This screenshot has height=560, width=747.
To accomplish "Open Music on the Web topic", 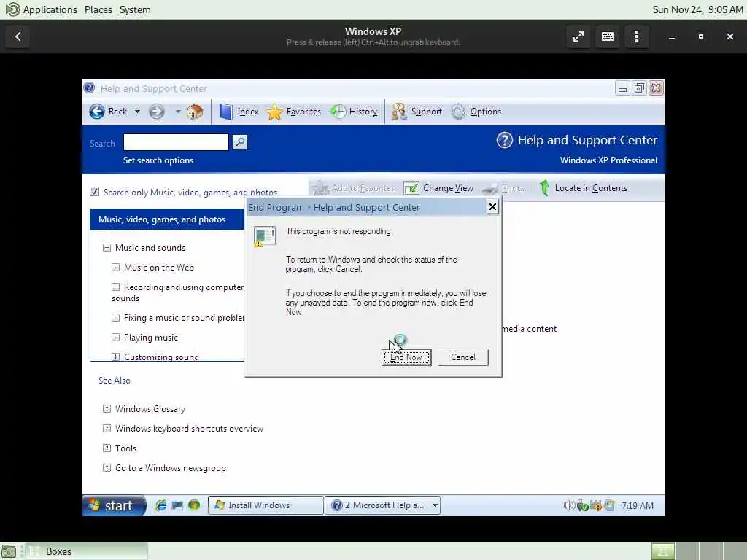I will click(x=158, y=268).
